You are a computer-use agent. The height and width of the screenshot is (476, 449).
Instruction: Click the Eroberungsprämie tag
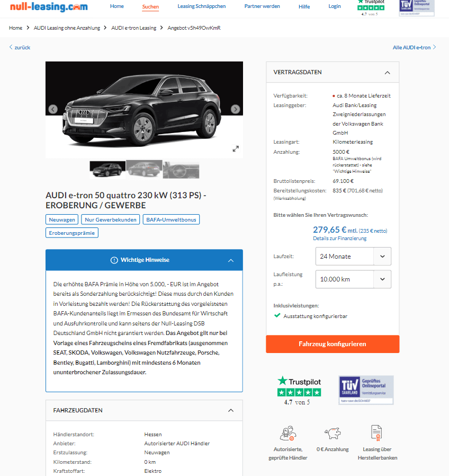(72, 233)
